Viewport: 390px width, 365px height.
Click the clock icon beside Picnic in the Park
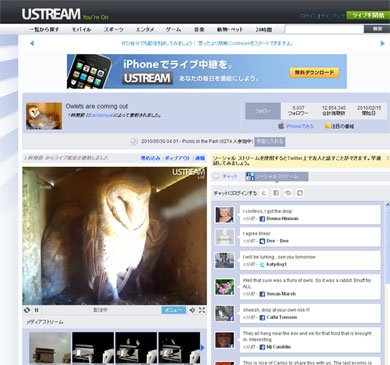pos(133,141)
